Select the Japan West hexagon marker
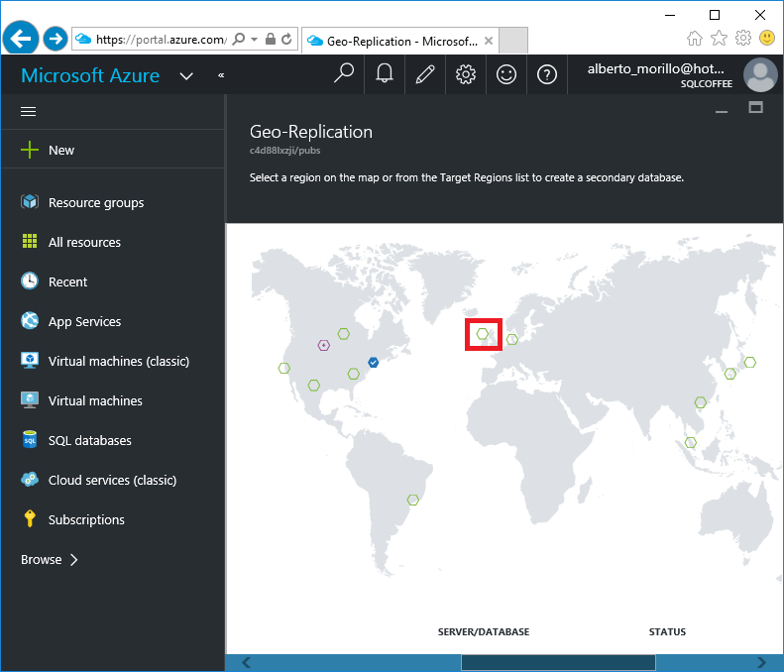The image size is (784, 672). 730,374
